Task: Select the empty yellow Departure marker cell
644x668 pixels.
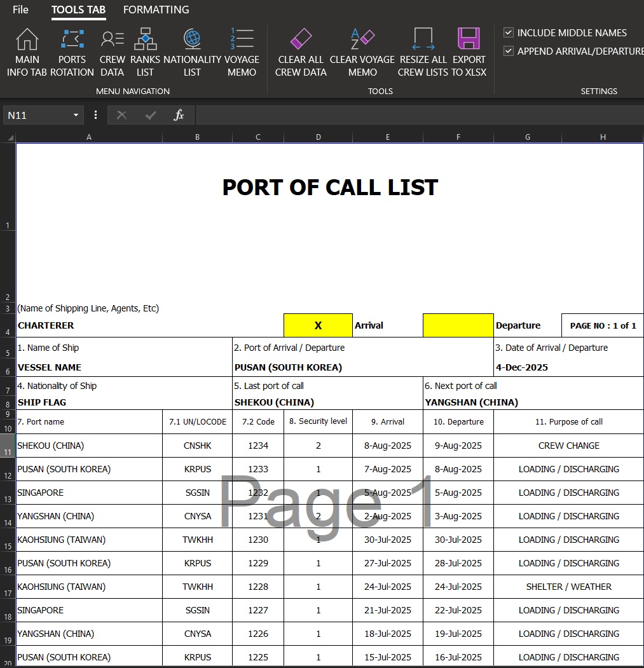Action: pos(458,325)
